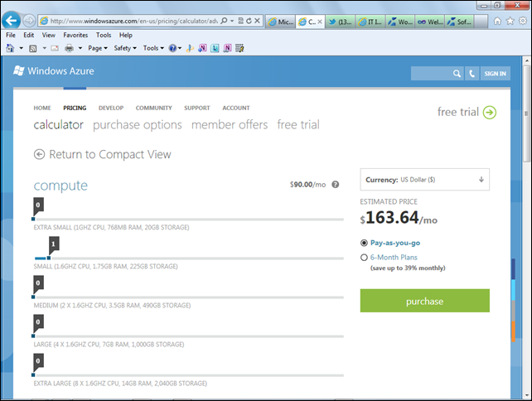Click the green free trial arrow icon
This screenshot has height=401, width=532.
[x=490, y=113]
